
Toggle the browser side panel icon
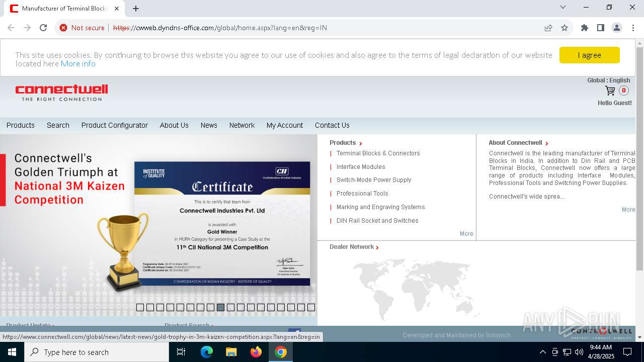pos(601,28)
